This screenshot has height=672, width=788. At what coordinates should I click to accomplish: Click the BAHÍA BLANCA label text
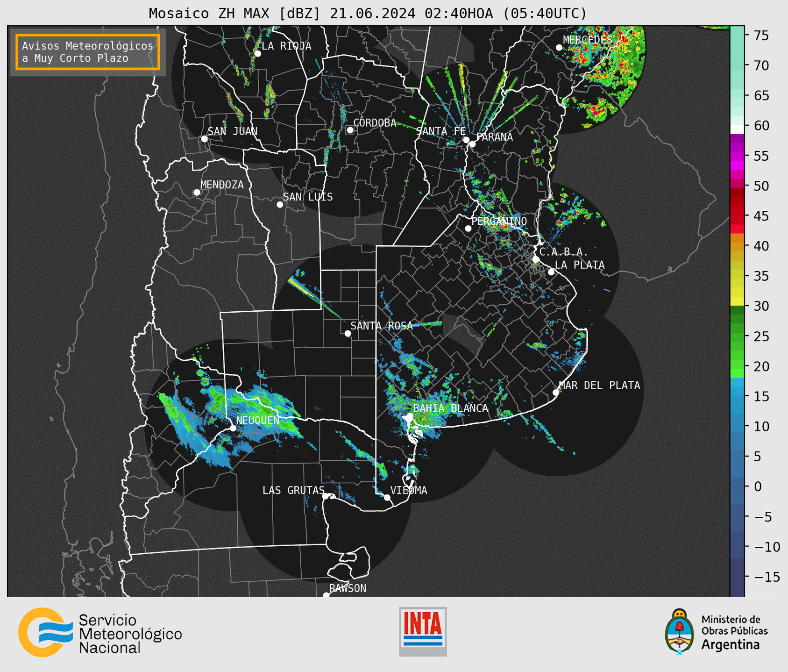pos(451,408)
